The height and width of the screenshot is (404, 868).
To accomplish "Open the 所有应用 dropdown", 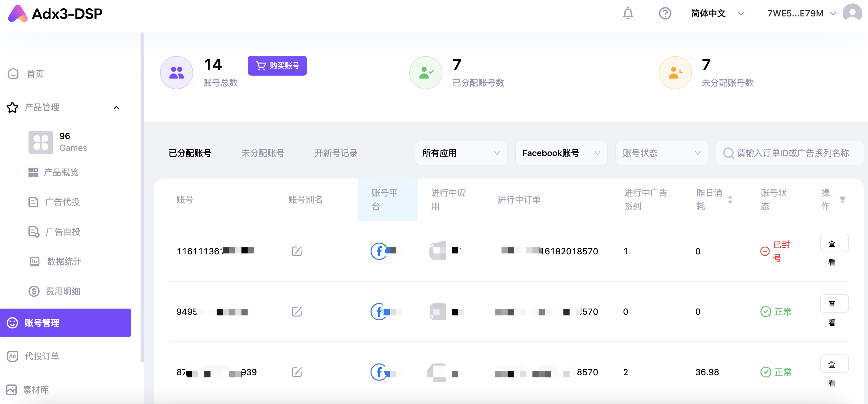I will coord(461,153).
